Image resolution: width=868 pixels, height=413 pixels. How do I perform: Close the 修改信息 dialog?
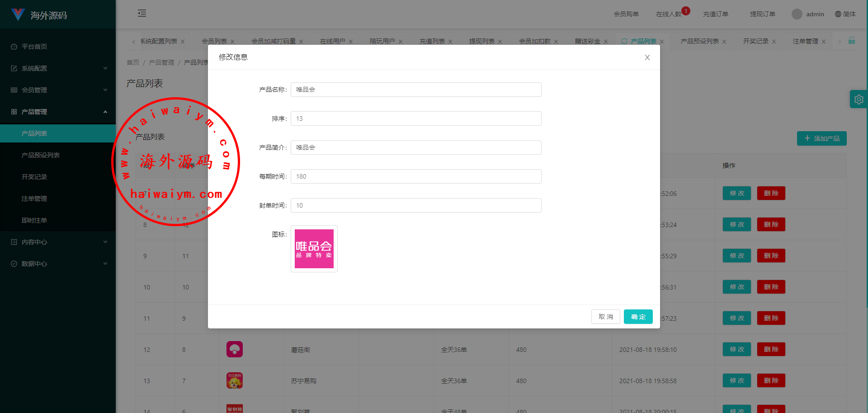click(647, 57)
